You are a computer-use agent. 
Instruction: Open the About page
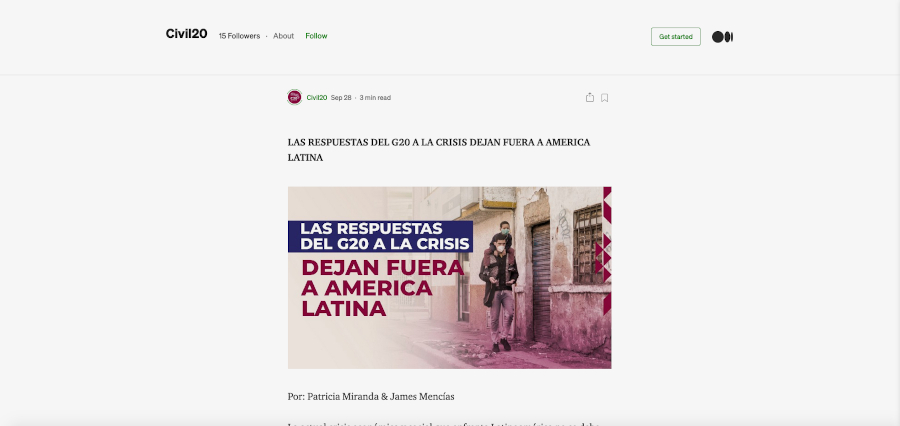pyautogui.click(x=284, y=36)
